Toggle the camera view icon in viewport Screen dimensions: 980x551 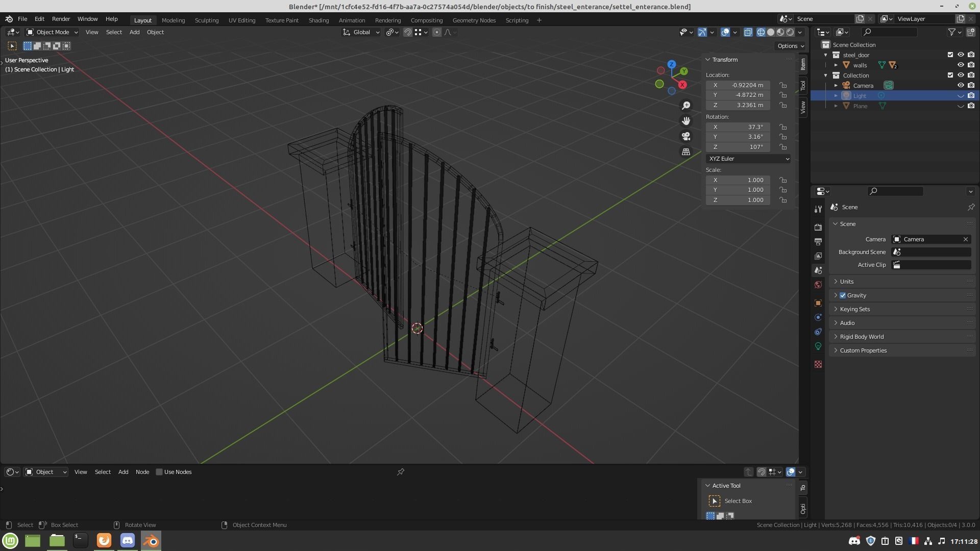point(686,136)
